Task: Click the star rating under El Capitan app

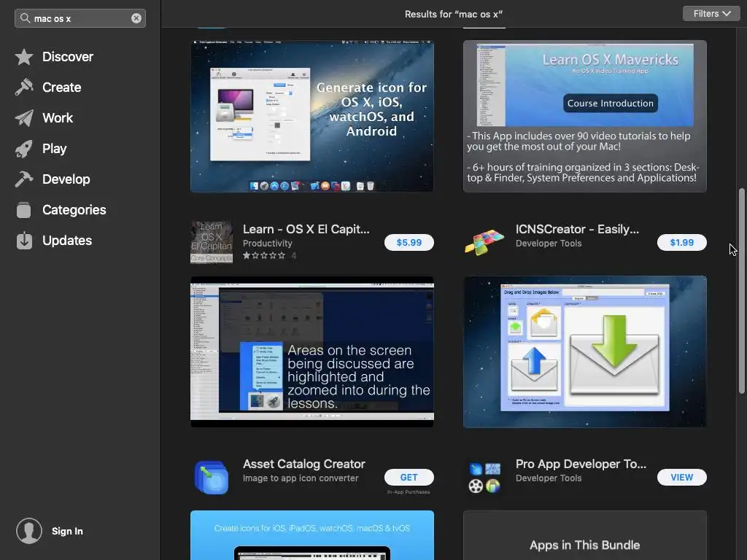Action: coord(264,256)
